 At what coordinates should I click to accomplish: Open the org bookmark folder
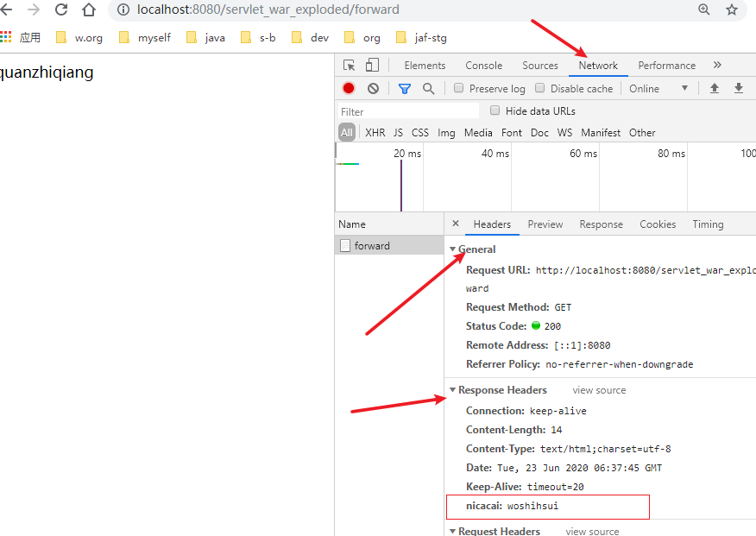click(x=362, y=38)
